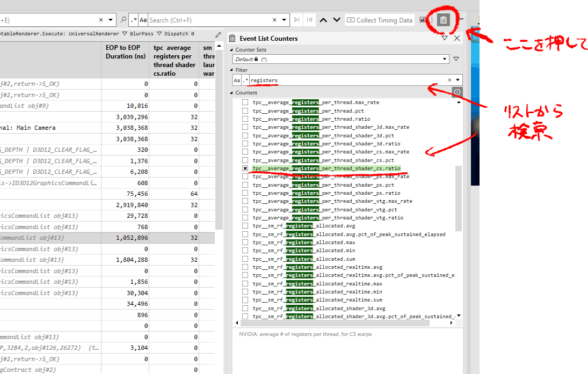Toggle Aa case sensitivity in counters Filter
588x374 pixels.
point(237,80)
